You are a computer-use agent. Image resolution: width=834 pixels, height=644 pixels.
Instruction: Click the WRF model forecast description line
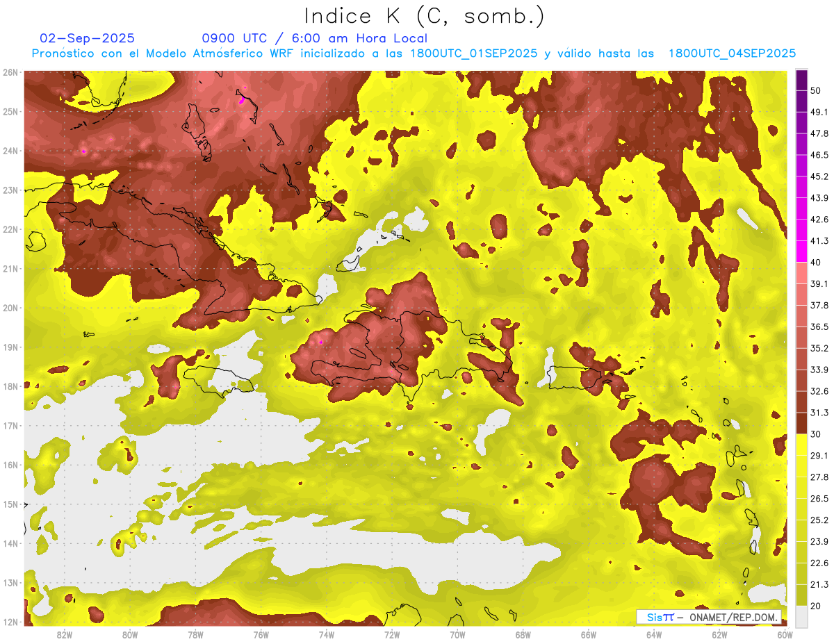click(x=414, y=53)
